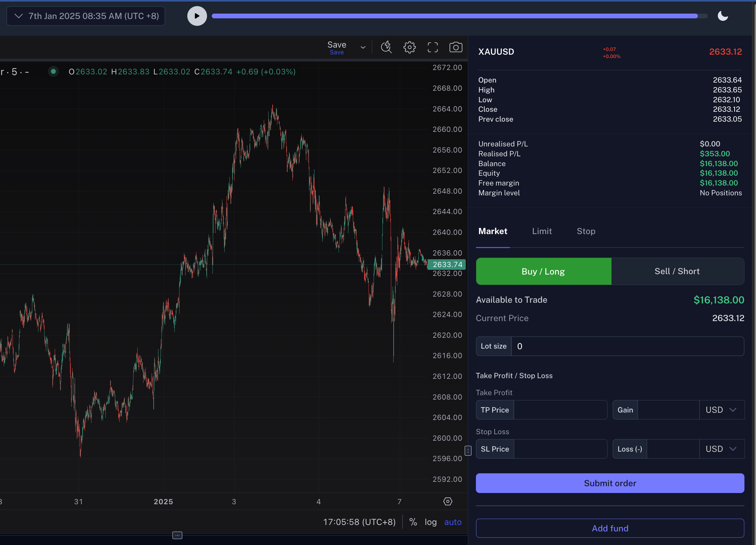
Task: Take a chart snapshot with camera icon
Action: point(456,47)
